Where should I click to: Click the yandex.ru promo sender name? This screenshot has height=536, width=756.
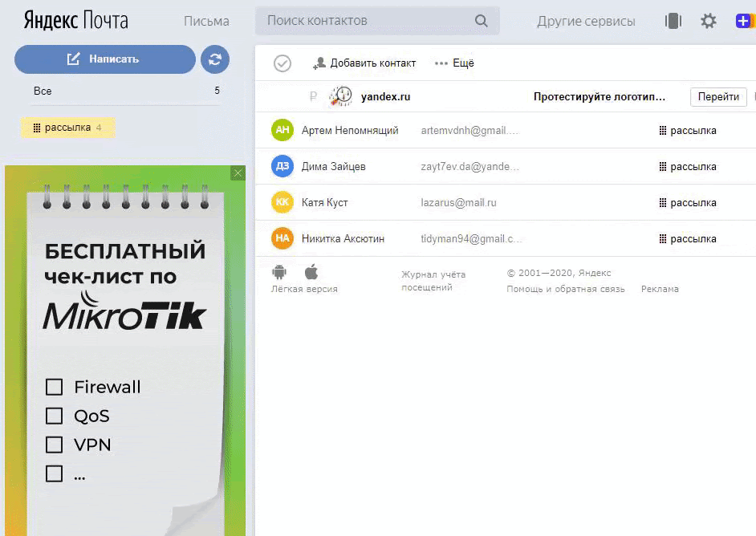(x=386, y=97)
